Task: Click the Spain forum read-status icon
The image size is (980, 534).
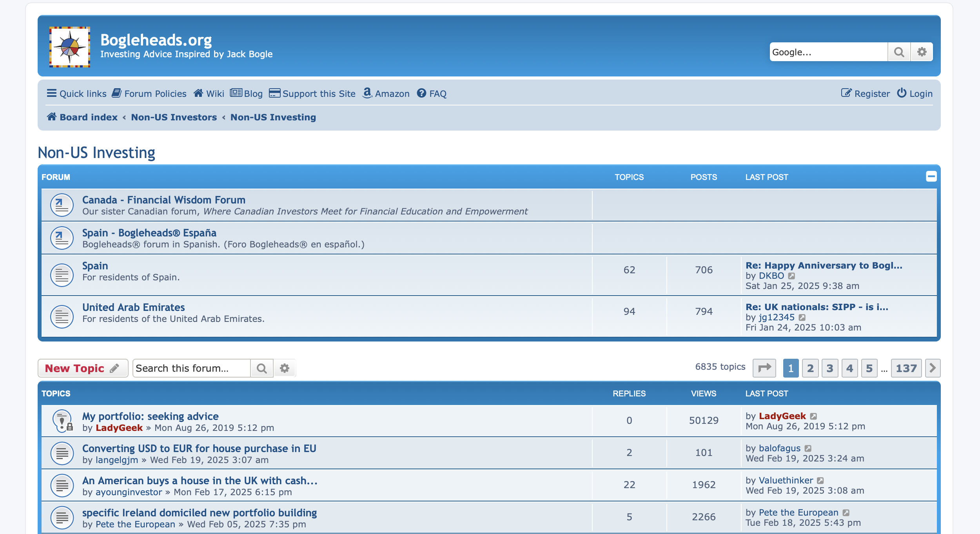Action: (62, 275)
